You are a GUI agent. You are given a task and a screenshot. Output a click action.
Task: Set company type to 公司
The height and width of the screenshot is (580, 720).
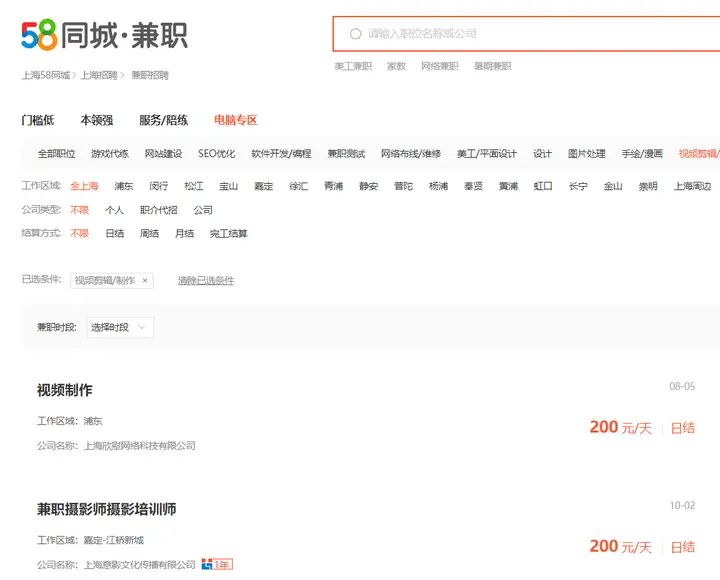[x=203, y=210]
